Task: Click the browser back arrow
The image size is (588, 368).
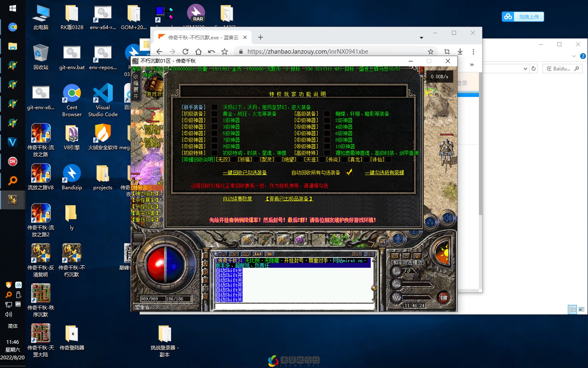Action: tap(159, 51)
